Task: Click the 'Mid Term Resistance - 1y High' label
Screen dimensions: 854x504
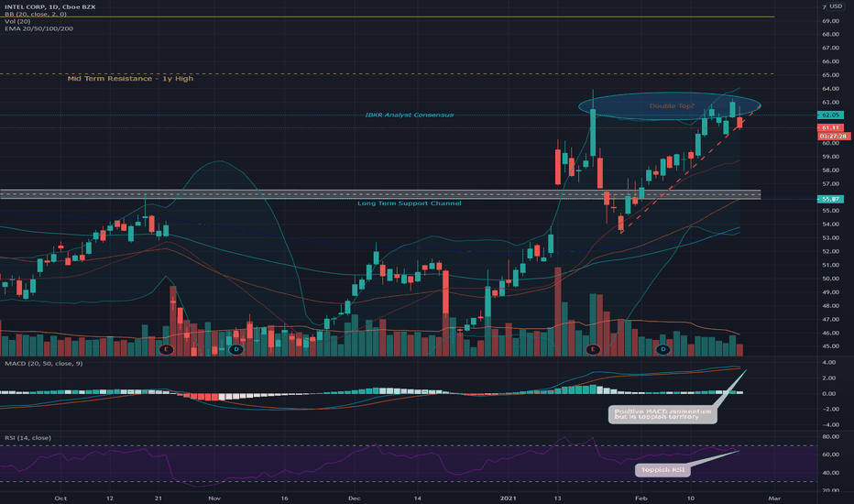Action: (x=130, y=79)
